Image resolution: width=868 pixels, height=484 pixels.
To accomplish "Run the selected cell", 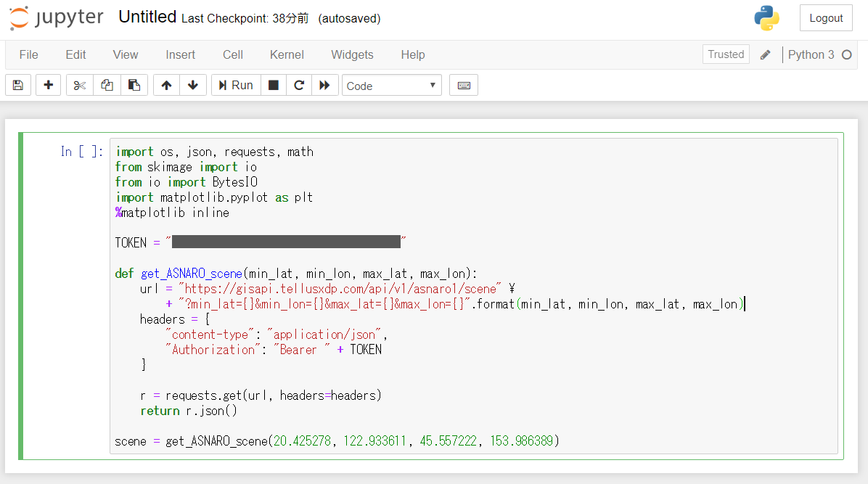I will [236, 86].
